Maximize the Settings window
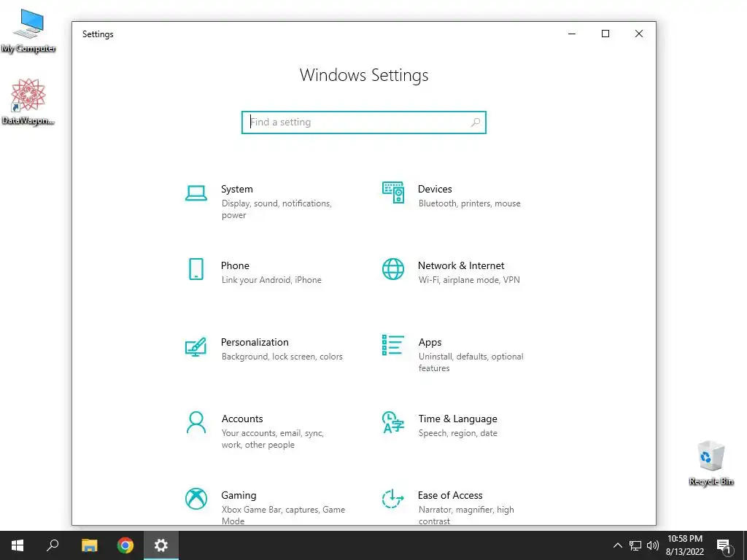This screenshot has width=747, height=560. click(x=605, y=34)
